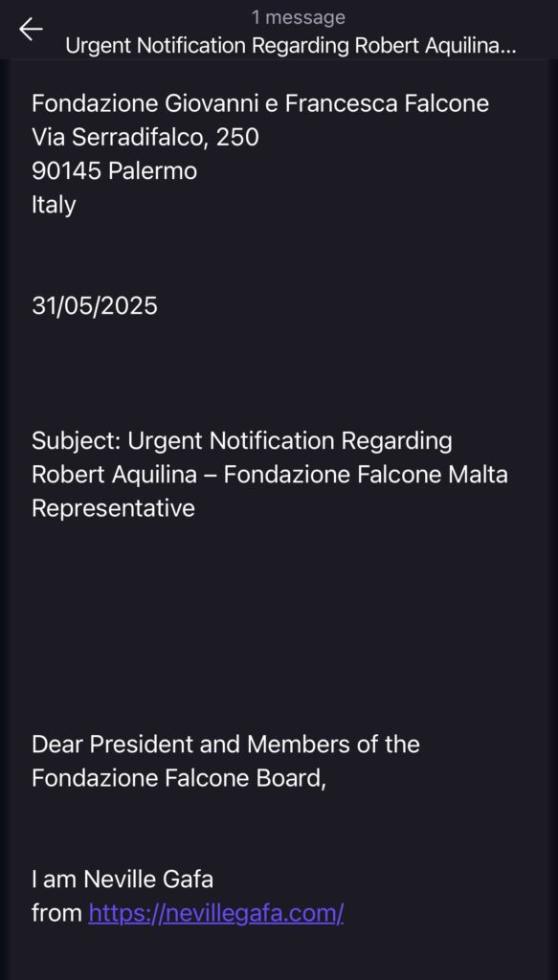Click the word "Palermo" in the address

click(x=152, y=170)
